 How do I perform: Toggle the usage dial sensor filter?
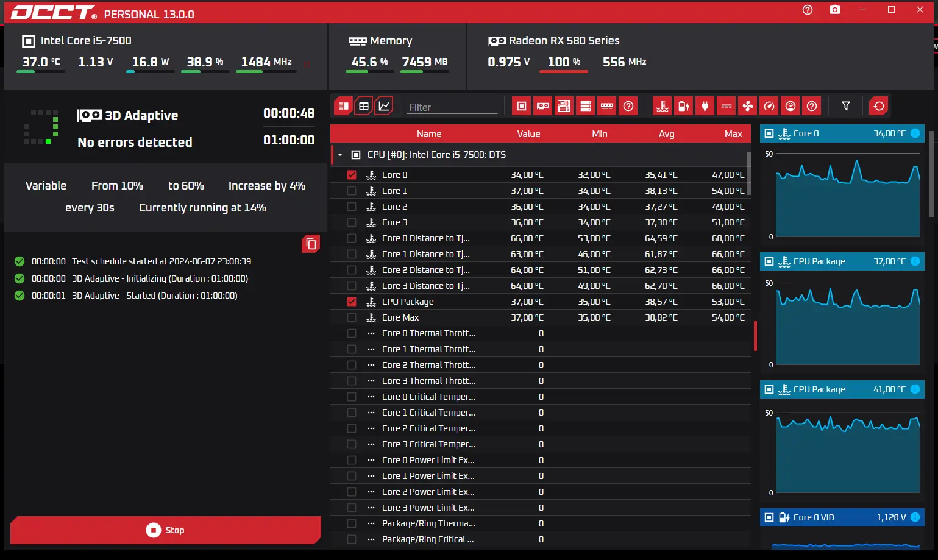click(791, 106)
